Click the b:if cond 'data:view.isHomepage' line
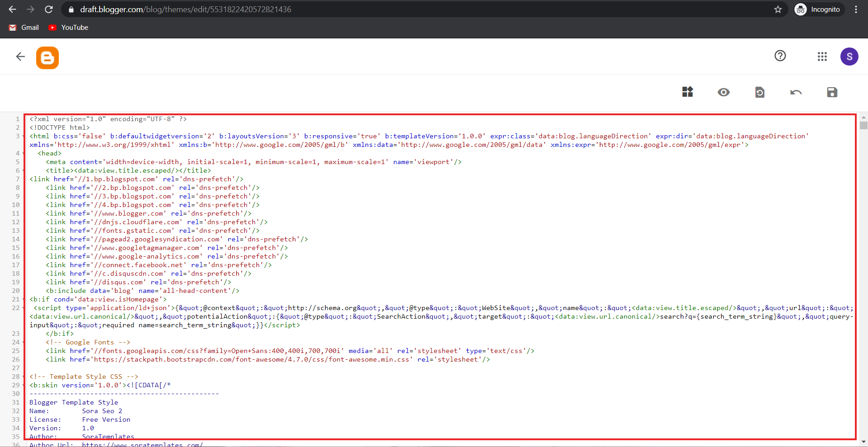The width and height of the screenshot is (868, 447). coord(98,299)
